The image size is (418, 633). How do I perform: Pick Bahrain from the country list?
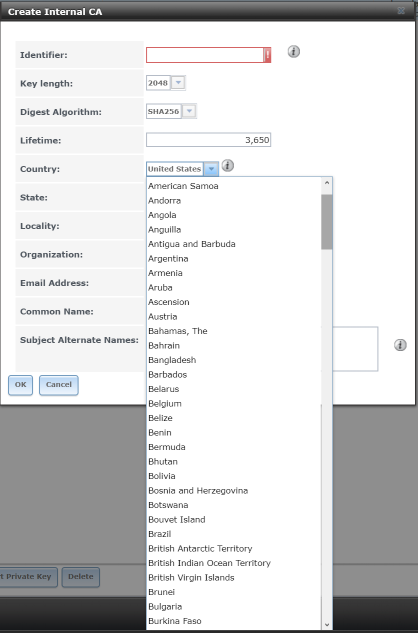point(234,346)
